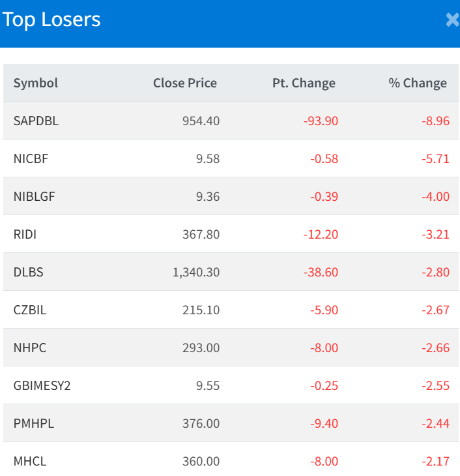Open the SAPDBL stock symbol
Viewport: 460px width, 476px height.
[36, 121]
